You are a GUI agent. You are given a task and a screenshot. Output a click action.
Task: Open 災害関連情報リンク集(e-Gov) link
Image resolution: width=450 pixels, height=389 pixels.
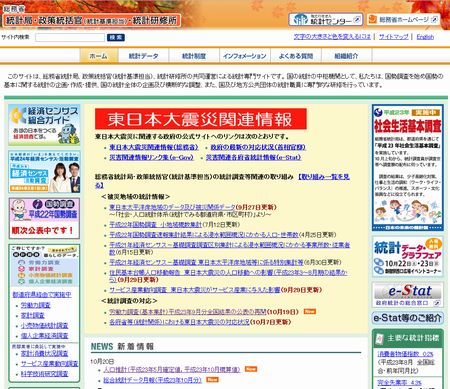(x=151, y=157)
